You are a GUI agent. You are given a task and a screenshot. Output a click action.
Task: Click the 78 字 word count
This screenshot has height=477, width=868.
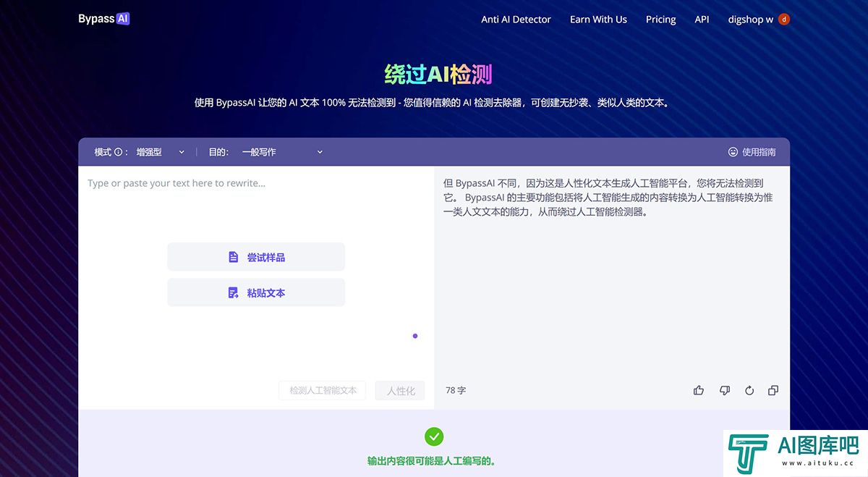(x=456, y=390)
